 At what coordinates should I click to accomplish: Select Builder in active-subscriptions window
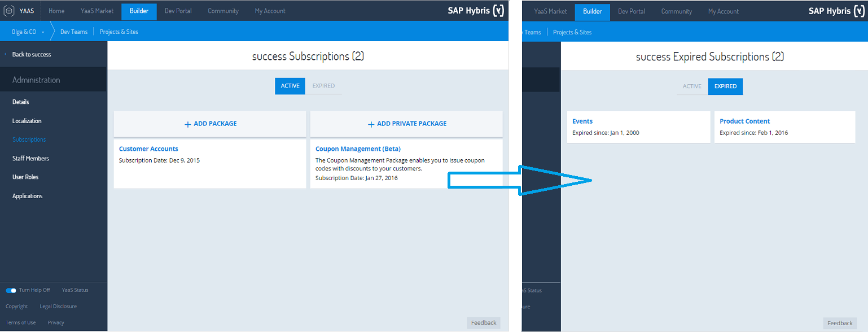pyautogui.click(x=139, y=11)
